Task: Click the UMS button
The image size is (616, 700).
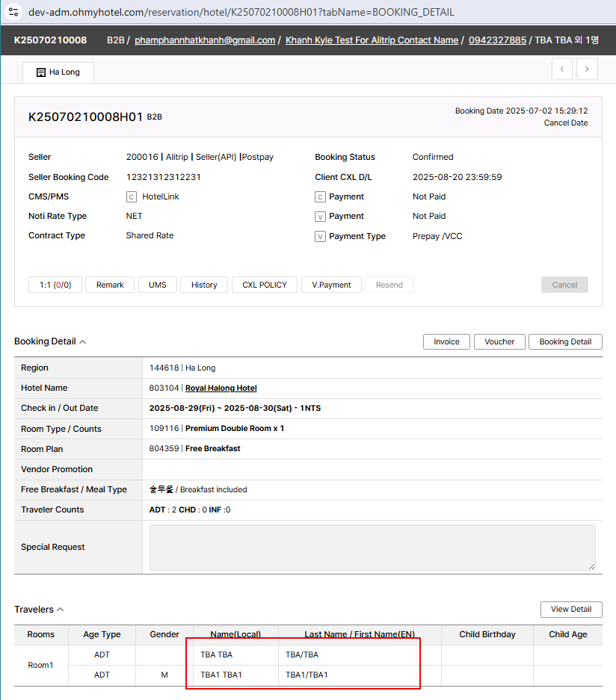Action: tap(157, 285)
